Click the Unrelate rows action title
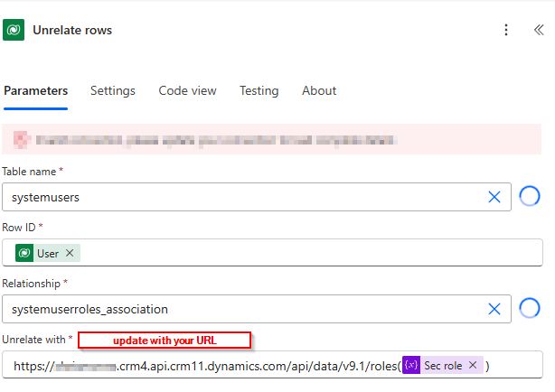This screenshot has height=392, width=555. tap(72, 30)
